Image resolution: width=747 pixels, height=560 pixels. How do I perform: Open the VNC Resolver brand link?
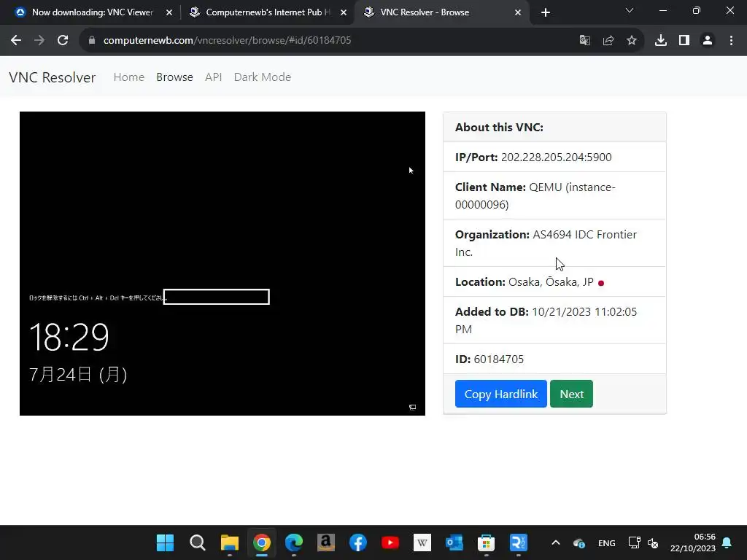pyautogui.click(x=53, y=77)
